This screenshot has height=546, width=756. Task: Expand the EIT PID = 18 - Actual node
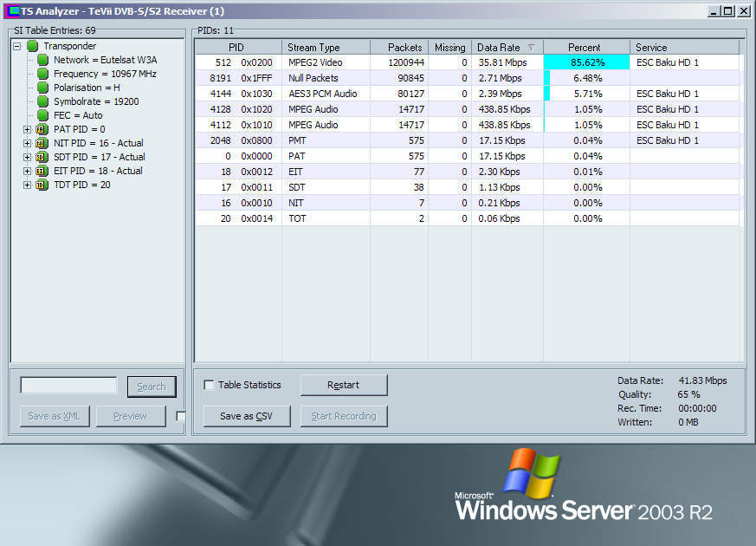pyautogui.click(x=28, y=172)
